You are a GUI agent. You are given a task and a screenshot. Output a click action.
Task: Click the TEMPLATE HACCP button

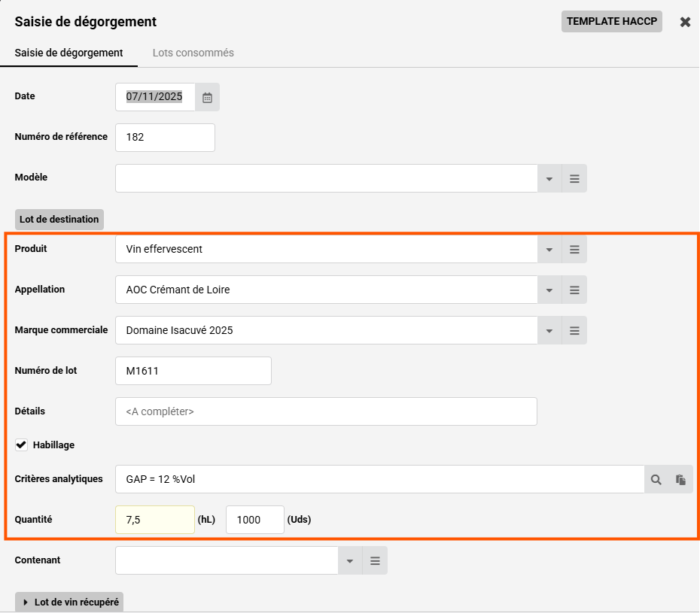(x=611, y=21)
